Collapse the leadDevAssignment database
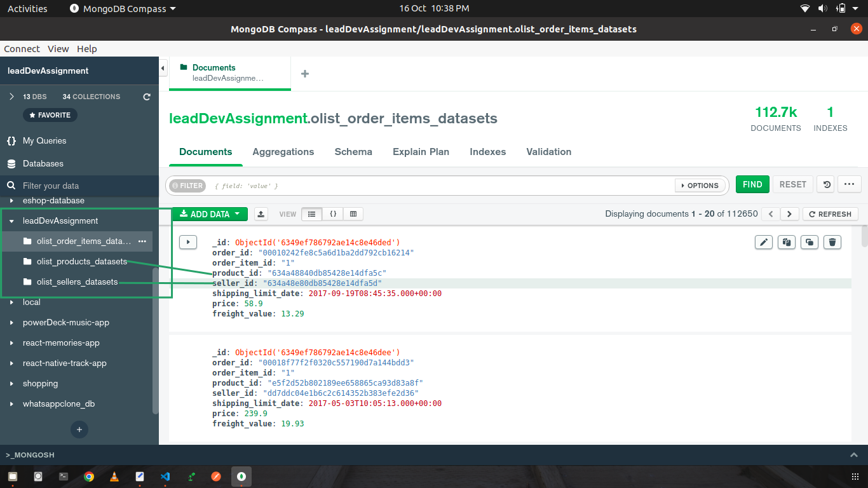Image resolution: width=868 pixels, height=488 pixels. point(11,221)
